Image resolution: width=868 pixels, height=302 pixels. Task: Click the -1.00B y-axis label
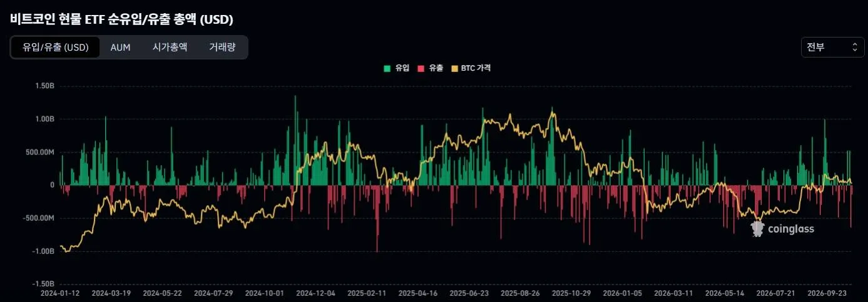pos(44,251)
